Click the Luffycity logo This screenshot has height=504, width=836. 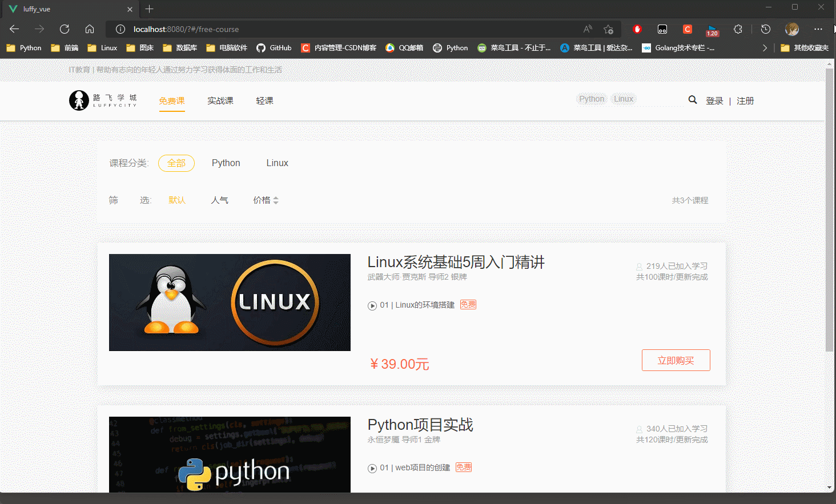pos(103,100)
